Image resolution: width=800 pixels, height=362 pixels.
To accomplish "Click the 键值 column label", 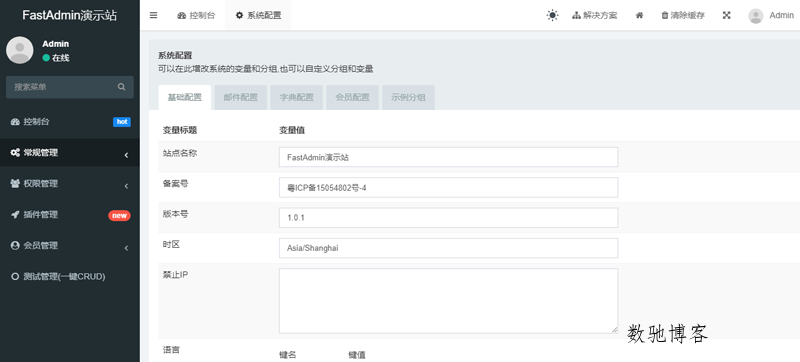I will tap(357, 355).
